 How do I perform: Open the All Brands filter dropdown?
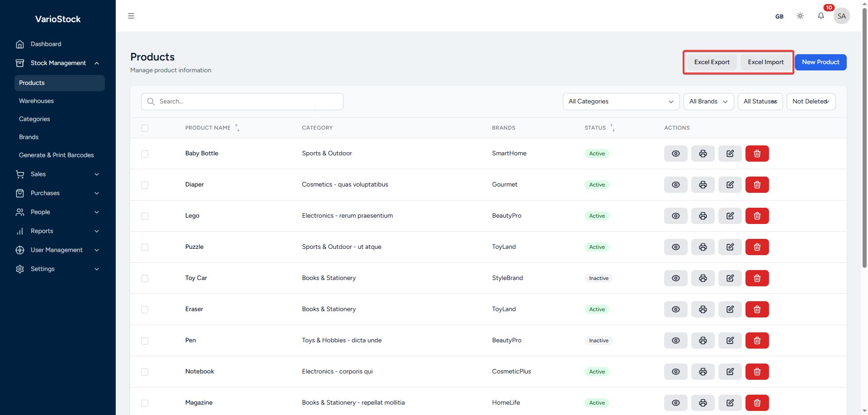click(x=708, y=102)
